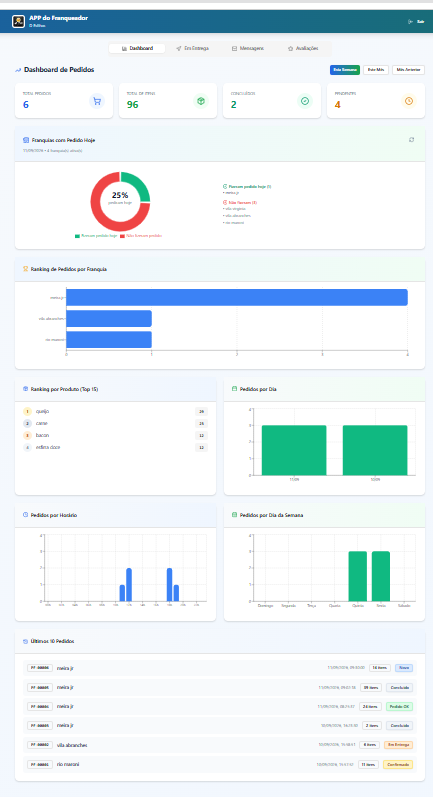This screenshot has height=797, width=433.
Task: Refresh the Franquias com Pedido Hoje panel
Action: [411, 140]
